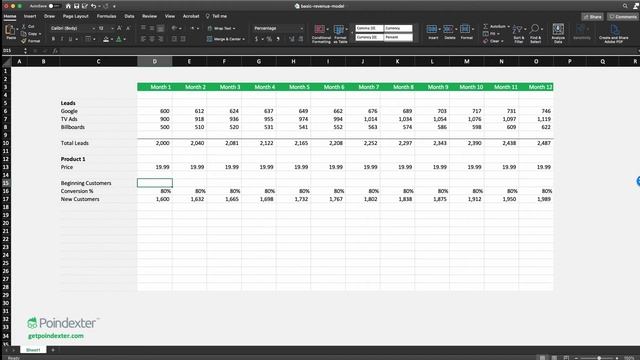
Task: Open the Review tab
Action: pyautogui.click(x=149, y=16)
